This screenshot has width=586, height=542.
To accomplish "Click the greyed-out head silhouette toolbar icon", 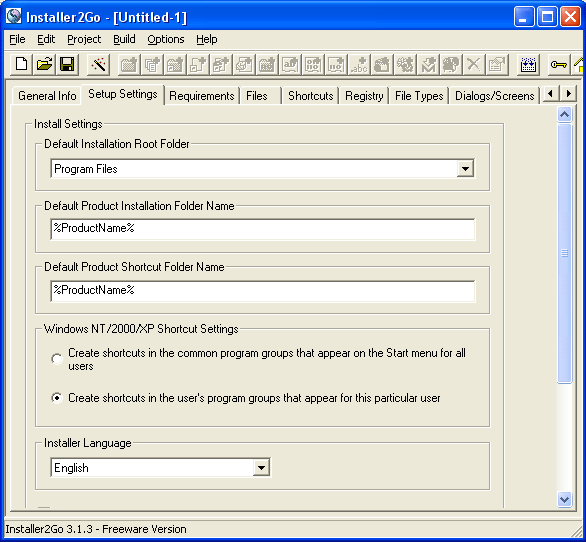I will click(451, 64).
